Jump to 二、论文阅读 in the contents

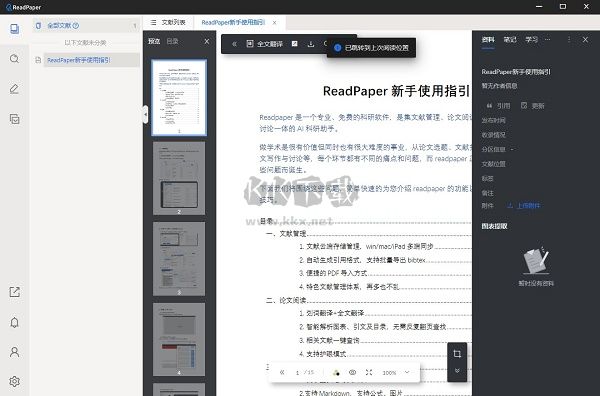pos(286,300)
